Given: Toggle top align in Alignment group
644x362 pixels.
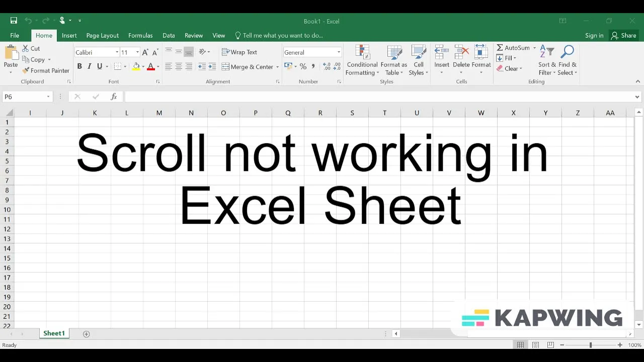Looking at the screenshot, I should [x=169, y=52].
